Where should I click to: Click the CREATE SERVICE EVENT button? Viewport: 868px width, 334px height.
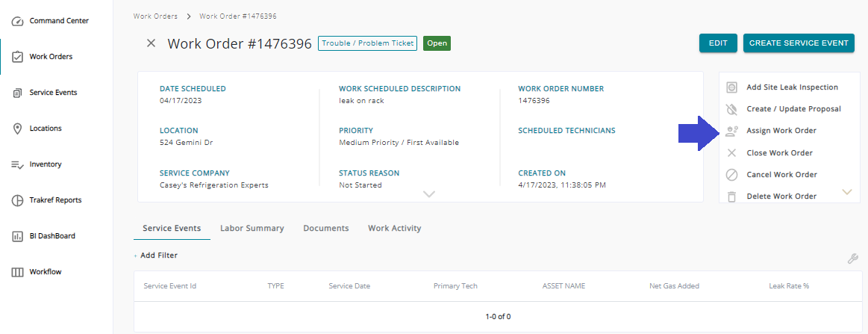[799, 43]
